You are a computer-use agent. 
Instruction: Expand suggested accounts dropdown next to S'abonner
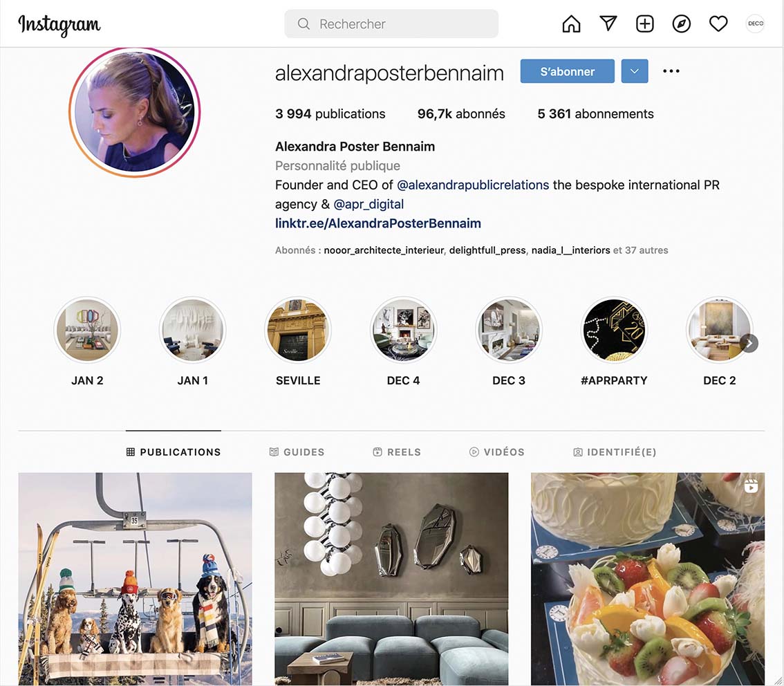coord(635,71)
